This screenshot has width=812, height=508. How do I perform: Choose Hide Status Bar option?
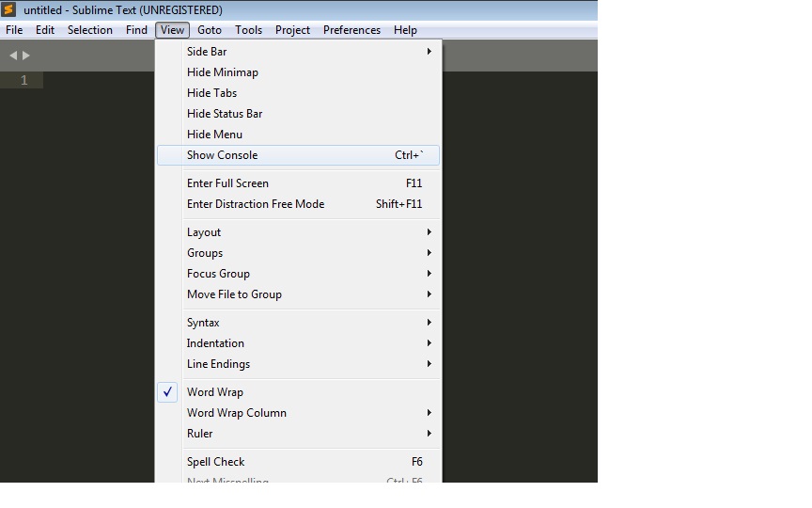point(224,114)
